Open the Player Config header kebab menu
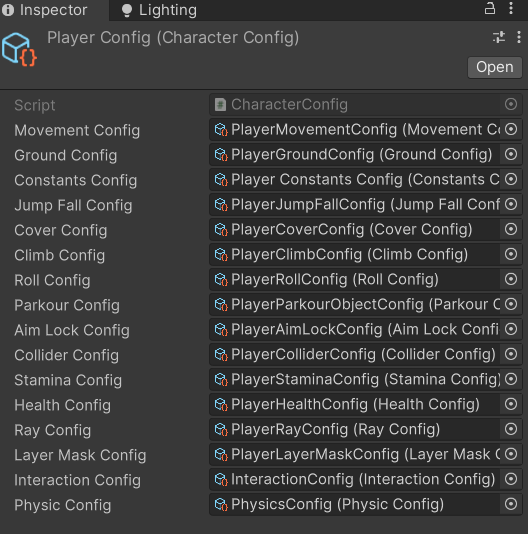Viewport: 528px width, 534px height. pyautogui.click(x=518, y=37)
